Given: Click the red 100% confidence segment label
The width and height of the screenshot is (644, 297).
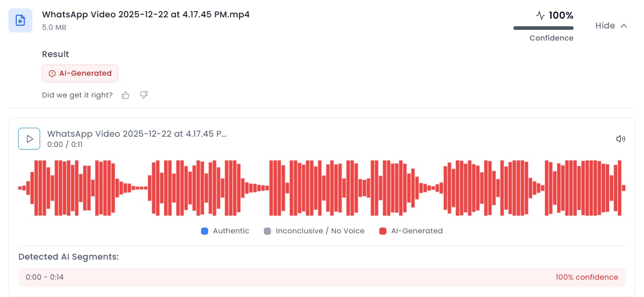Looking at the screenshot, I should tap(587, 277).
